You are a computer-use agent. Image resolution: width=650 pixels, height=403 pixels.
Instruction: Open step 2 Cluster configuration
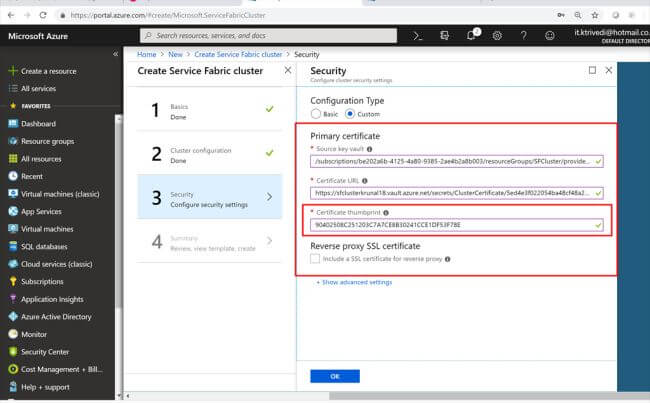209,153
